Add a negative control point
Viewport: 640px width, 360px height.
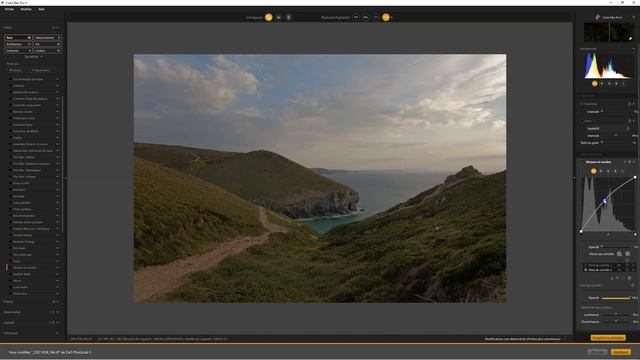click(627, 254)
